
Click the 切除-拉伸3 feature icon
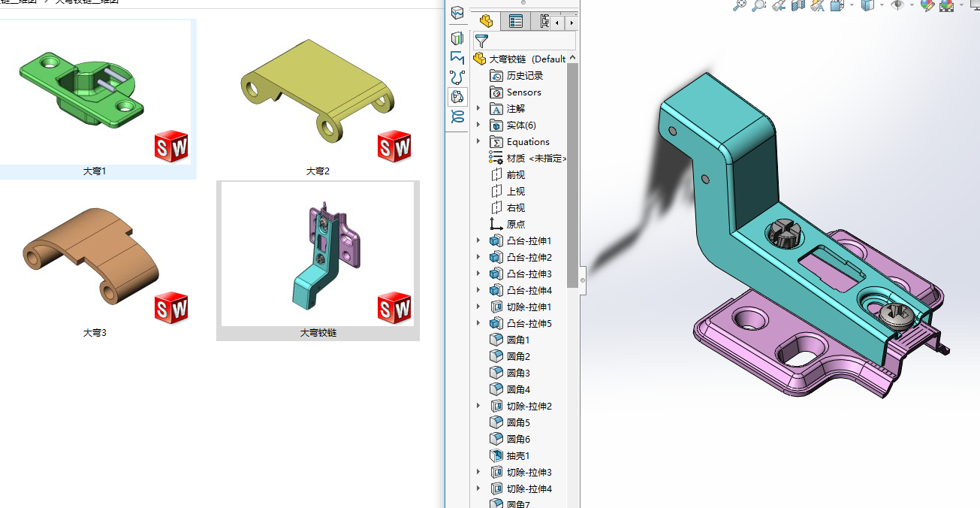tap(496, 472)
